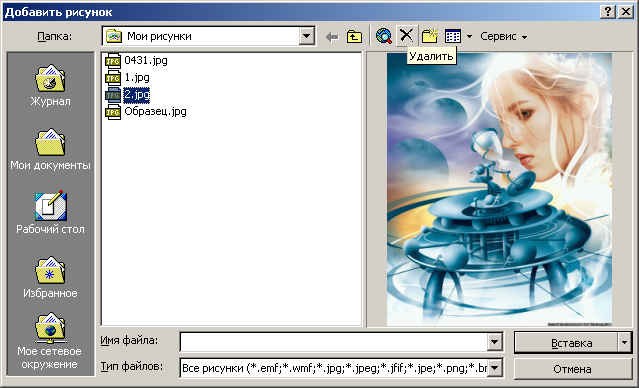Select file 0431.jpg
This screenshot has height=388, width=639.
145,60
